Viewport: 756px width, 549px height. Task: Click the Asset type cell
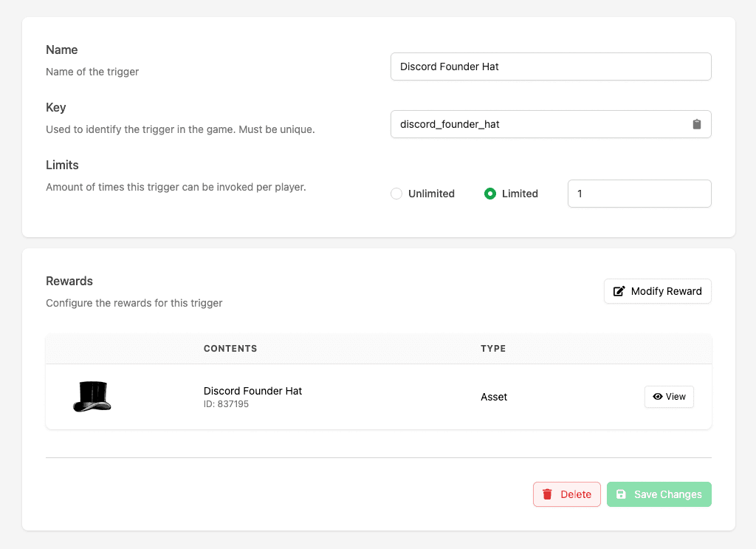[x=494, y=397]
